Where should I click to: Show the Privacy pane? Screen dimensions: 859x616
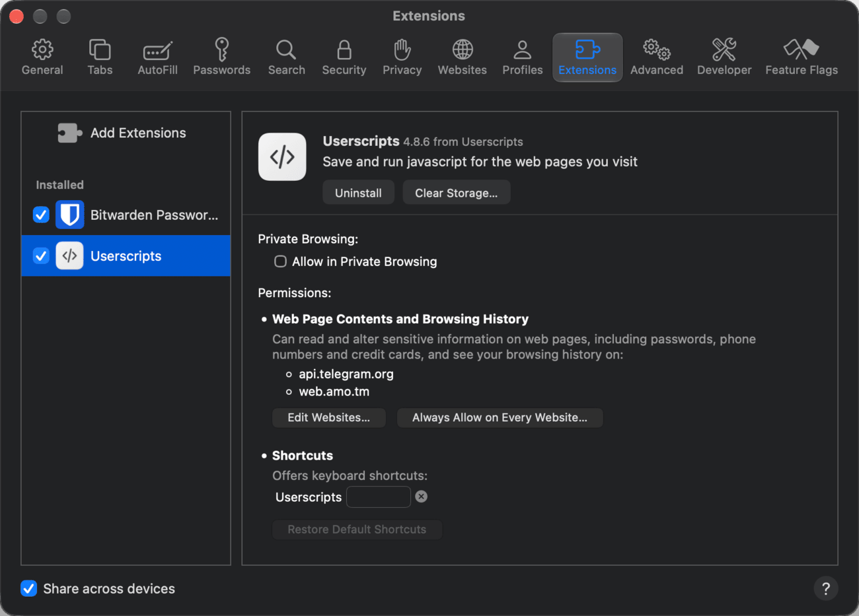click(402, 57)
